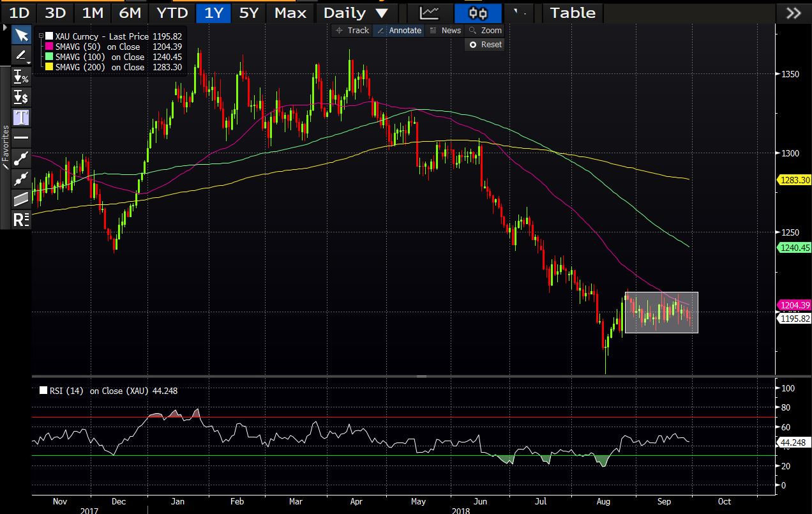The width and height of the screenshot is (812, 514).
Task: Pick the parallel channel drawing tool
Action: pos(21,199)
